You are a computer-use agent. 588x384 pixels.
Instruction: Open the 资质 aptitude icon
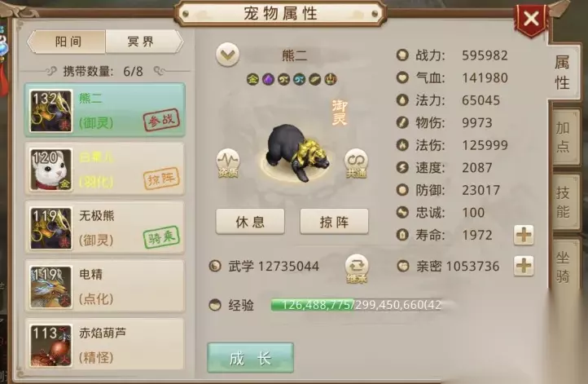coord(228,162)
